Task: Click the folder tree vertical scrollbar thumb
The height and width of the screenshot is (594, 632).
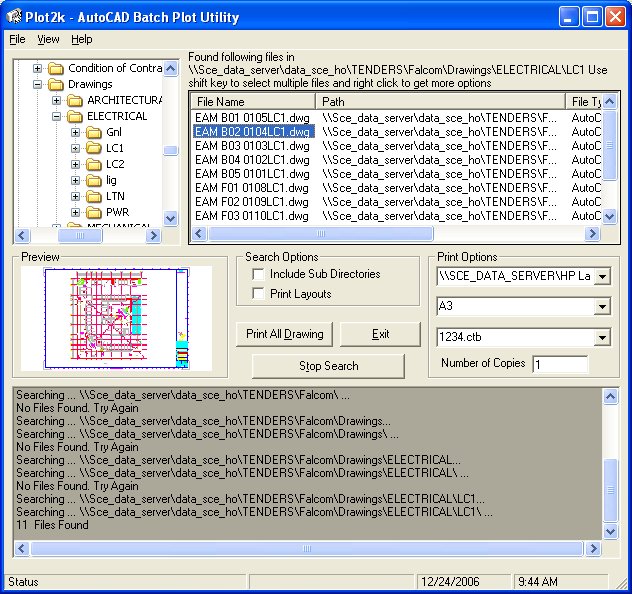Action: 171,150
